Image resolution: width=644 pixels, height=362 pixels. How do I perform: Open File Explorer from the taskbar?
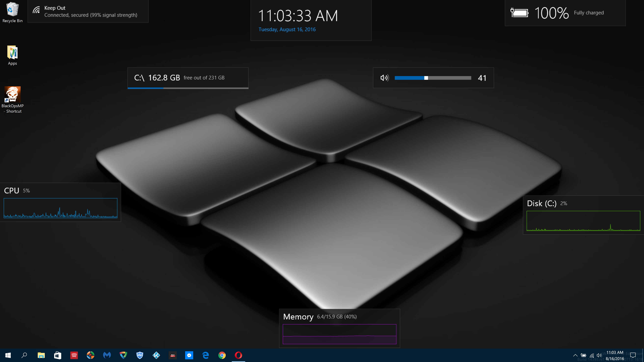[x=41, y=355]
